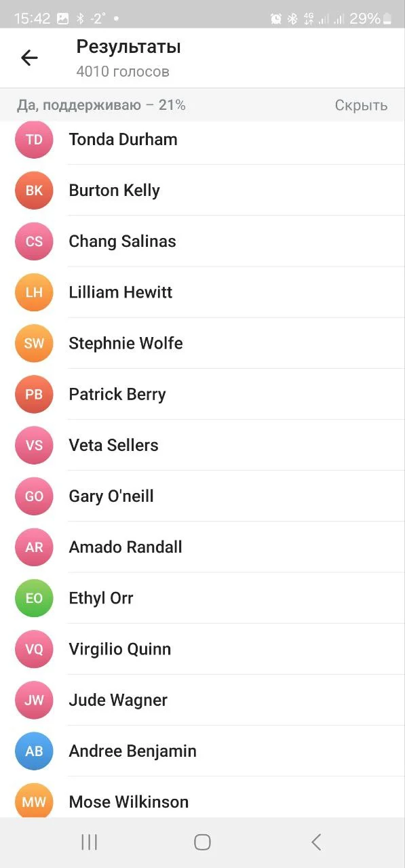
Task: Open the orange LH avatar
Action: (x=34, y=292)
